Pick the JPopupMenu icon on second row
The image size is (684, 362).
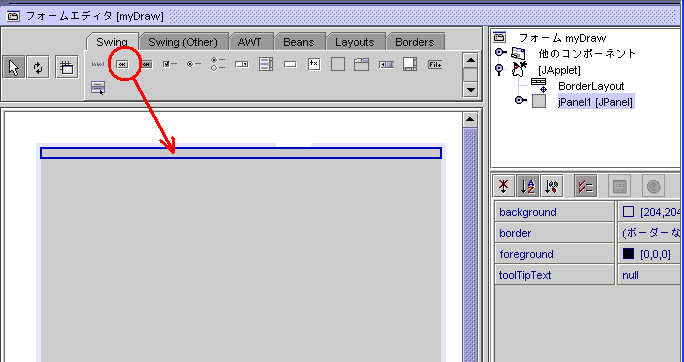click(x=98, y=88)
